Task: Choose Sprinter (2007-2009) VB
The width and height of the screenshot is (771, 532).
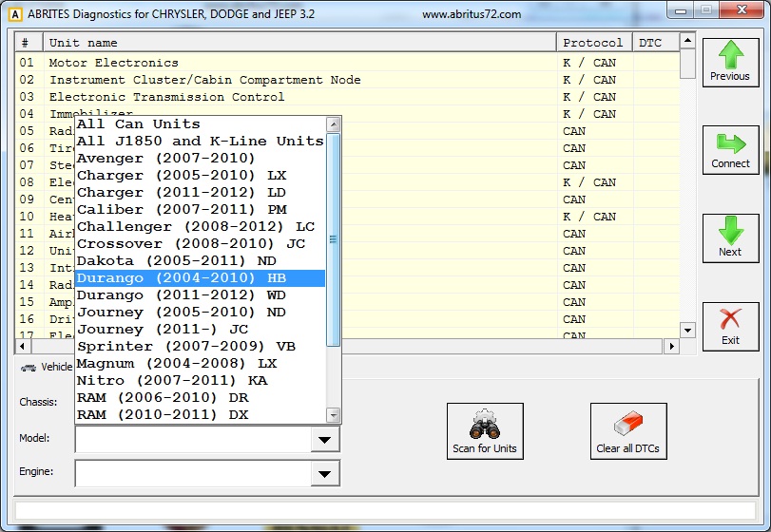Action: click(201, 347)
